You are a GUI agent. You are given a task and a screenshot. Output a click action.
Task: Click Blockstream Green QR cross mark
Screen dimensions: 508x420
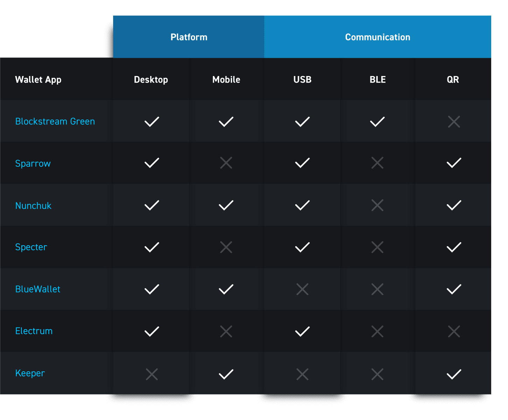[x=454, y=122]
